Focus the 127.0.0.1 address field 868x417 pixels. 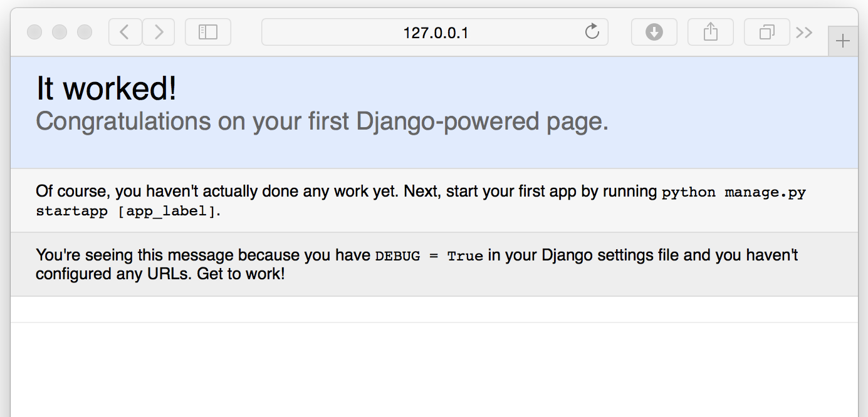(x=435, y=32)
